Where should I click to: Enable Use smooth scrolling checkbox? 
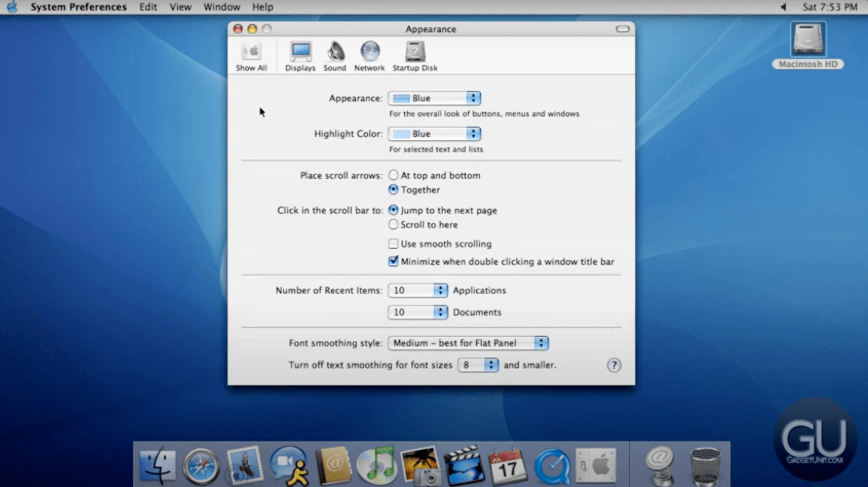[393, 243]
